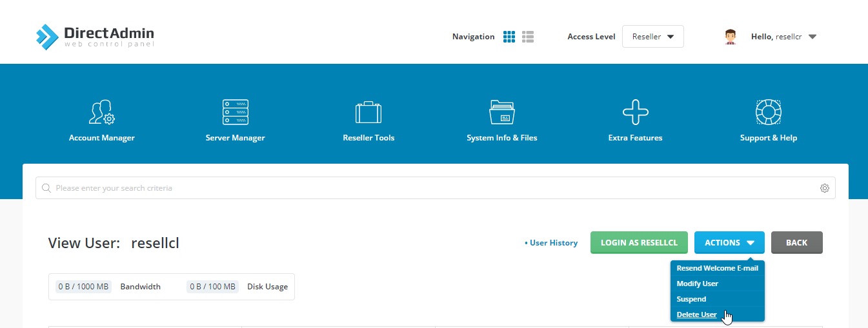
Task: Switch navigation to grid view icon
Action: point(509,37)
